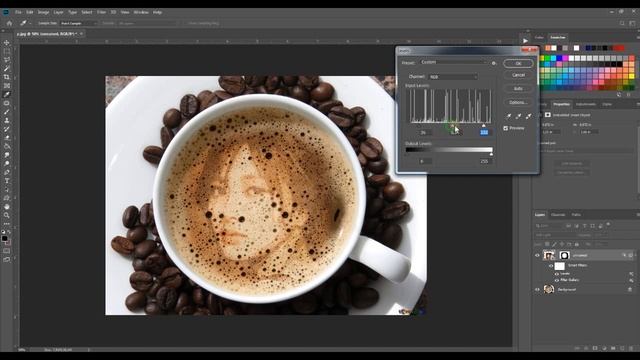Open the Preset dropdown in Levels
This screenshot has width=640, height=360.
[x=454, y=62]
